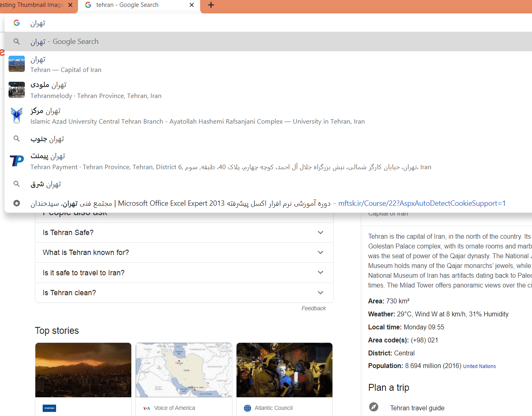Expand Is it safe to travel to Iran?

pyautogui.click(x=184, y=272)
